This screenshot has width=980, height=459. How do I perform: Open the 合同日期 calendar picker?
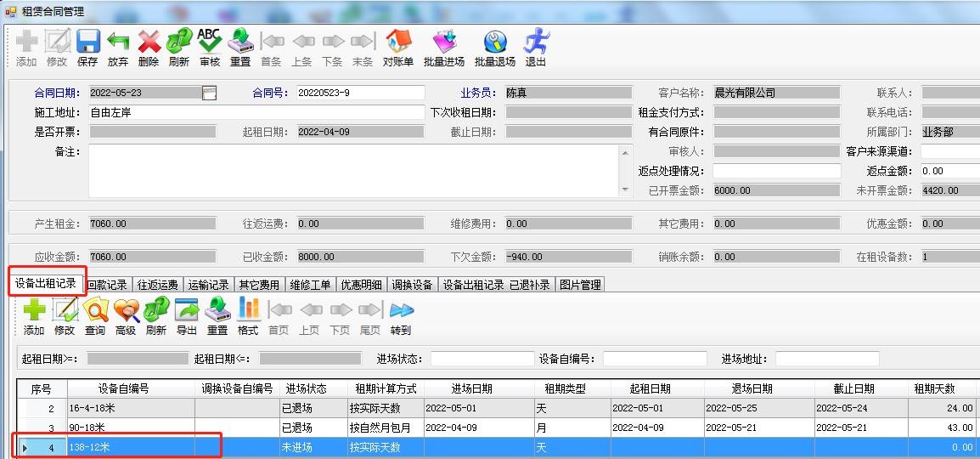(x=210, y=93)
